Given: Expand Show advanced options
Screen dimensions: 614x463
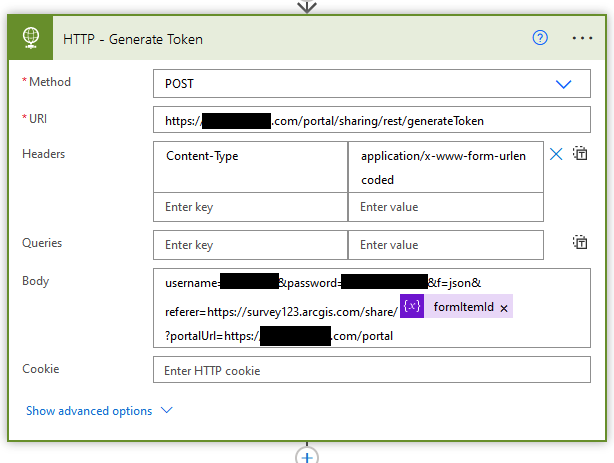Looking at the screenshot, I should click(167, 411).
